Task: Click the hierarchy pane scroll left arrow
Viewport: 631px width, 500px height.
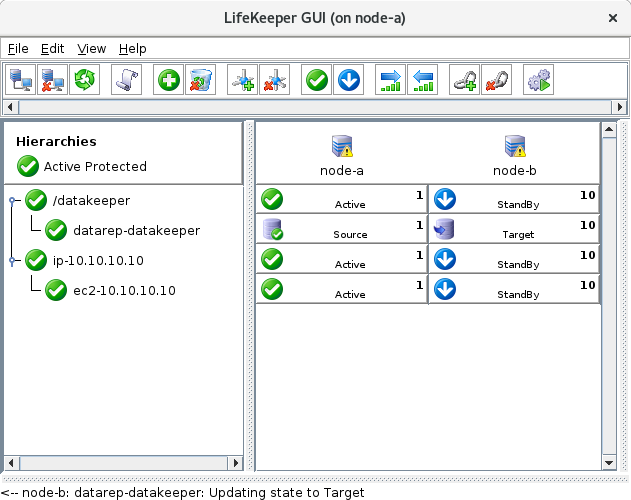Action: tap(11, 463)
